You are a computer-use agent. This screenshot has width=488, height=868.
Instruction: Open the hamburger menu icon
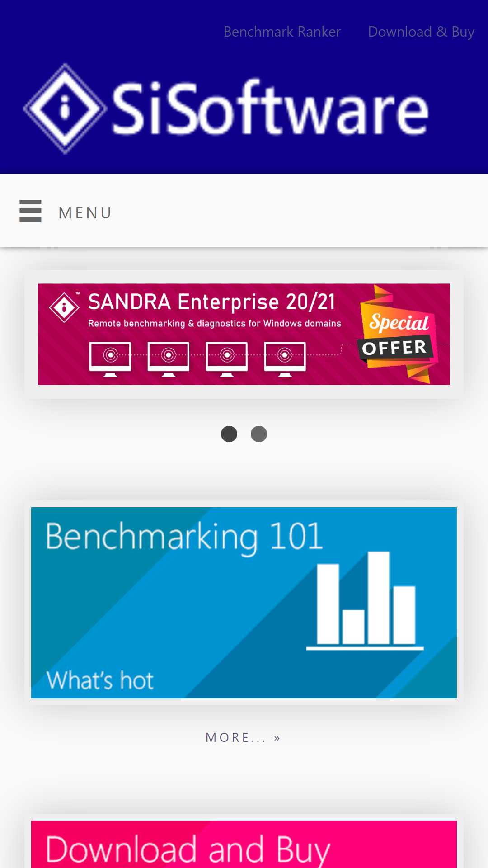coord(30,211)
